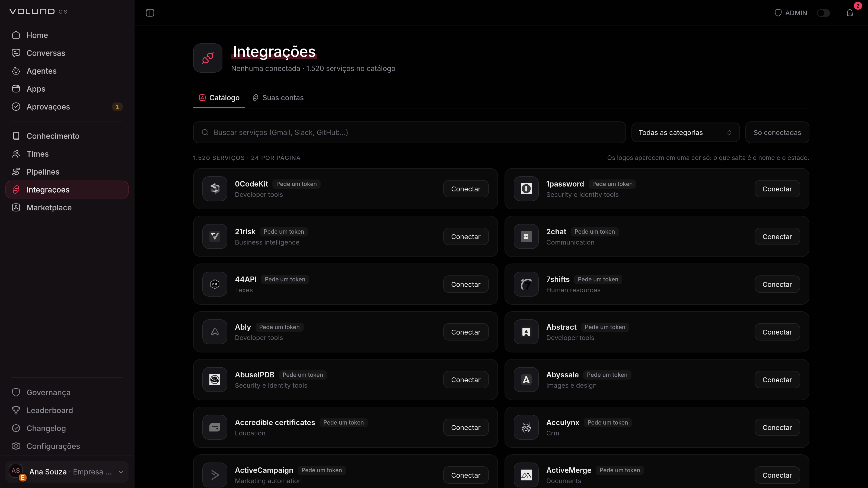This screenshot has width=868, height=488.
Task: Click the Ably logo
Action: [215, 332]
